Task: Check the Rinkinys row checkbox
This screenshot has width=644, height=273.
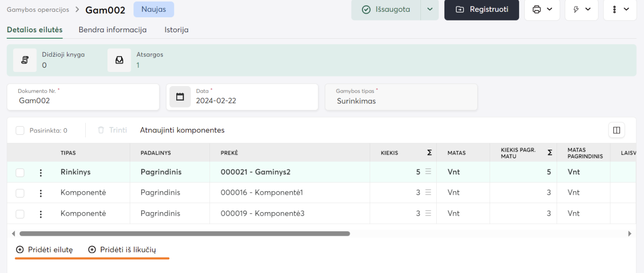Action: point(20,172)
